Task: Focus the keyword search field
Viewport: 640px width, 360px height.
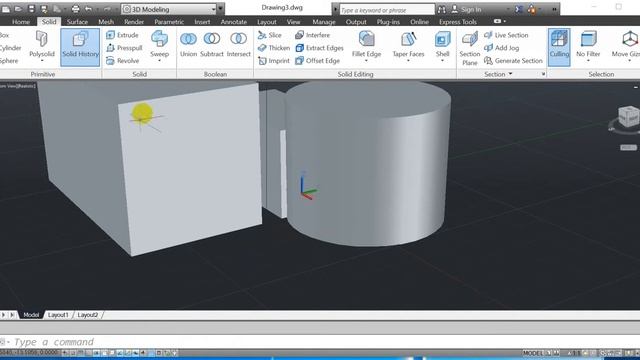Action: tap(387, 9)
